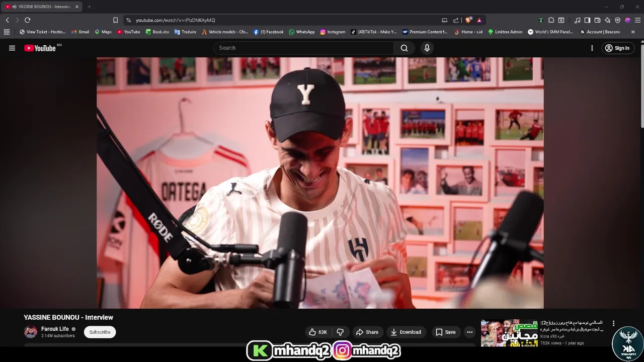Open options menu for recommended video
Screen dimensions: 644x362
coord(613,323)
